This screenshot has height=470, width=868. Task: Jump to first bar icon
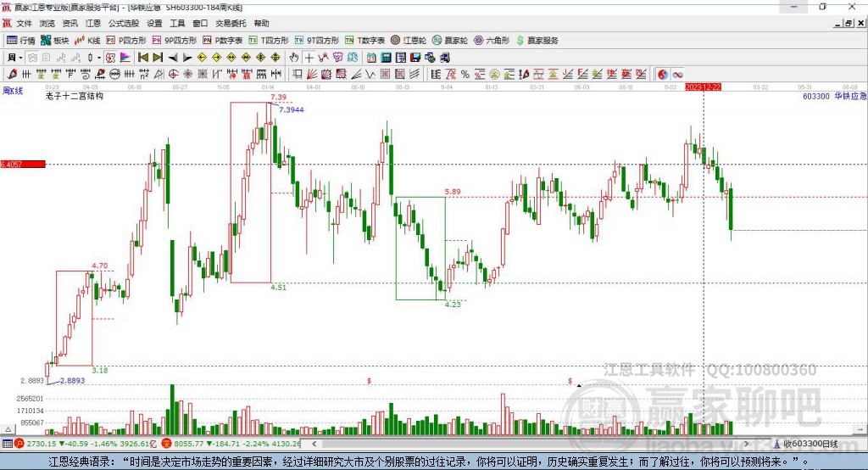click(x=142, y=58)
